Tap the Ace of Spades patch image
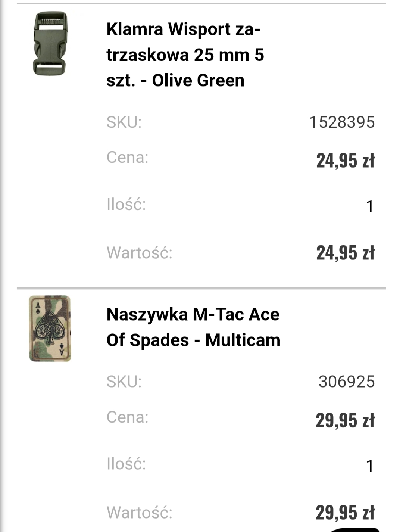Screen dimensions: 403x532 tap(50, 329)
